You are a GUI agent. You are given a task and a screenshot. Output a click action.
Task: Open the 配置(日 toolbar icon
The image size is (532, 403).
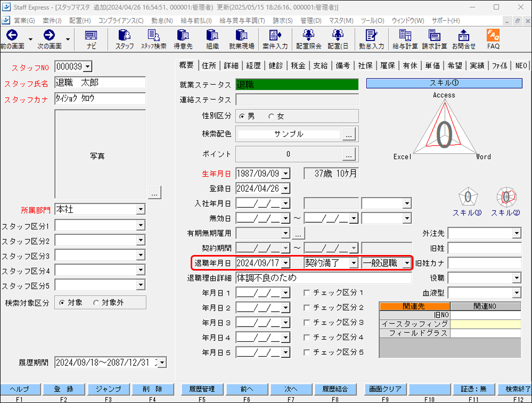[x=338, y=35]
